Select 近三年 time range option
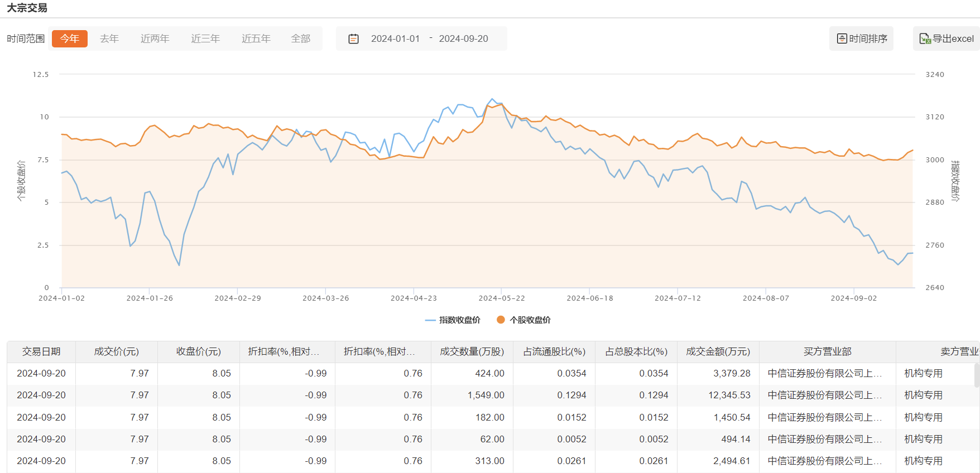The width and height of the screenshot is (980, 473). point(205,39)
